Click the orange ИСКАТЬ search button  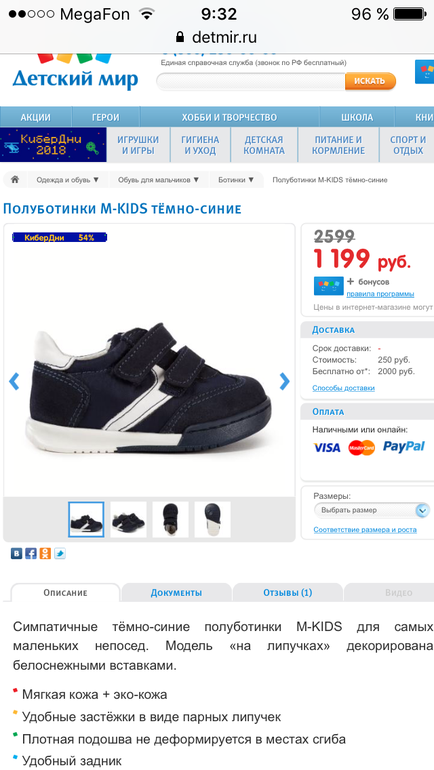[x=370, y=81]
